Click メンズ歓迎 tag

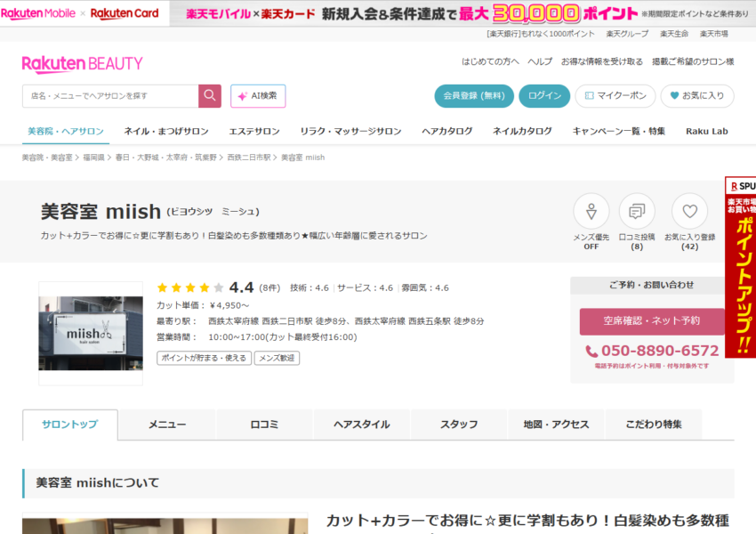(x=277, y=358)
